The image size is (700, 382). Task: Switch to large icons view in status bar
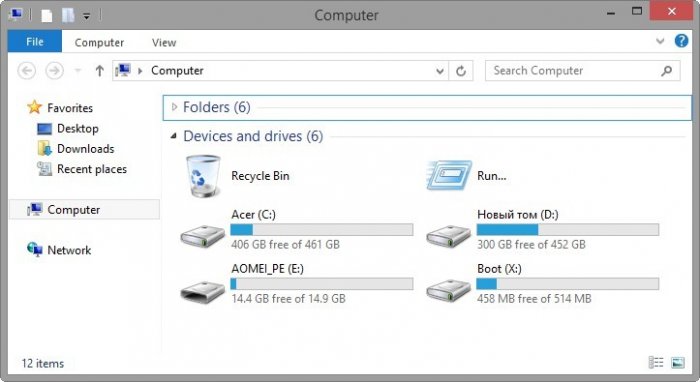tap(678, 362)
